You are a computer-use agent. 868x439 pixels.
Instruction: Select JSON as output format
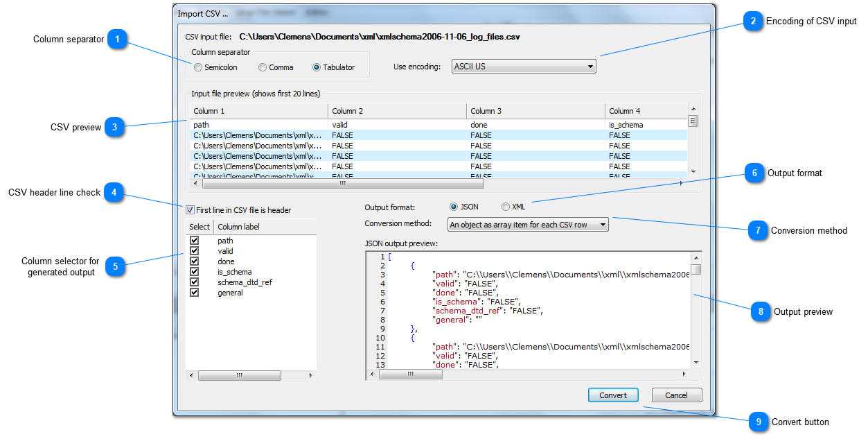click(456, 207)
